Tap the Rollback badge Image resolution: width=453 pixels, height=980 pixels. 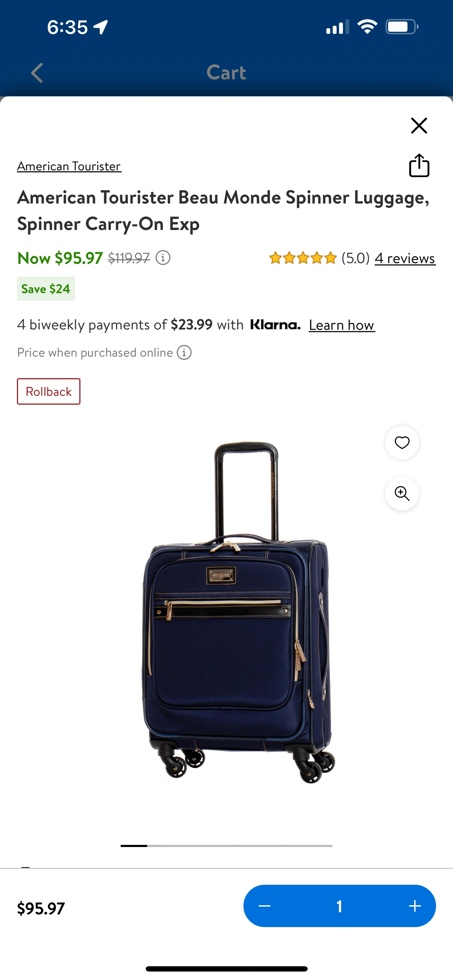49,392
